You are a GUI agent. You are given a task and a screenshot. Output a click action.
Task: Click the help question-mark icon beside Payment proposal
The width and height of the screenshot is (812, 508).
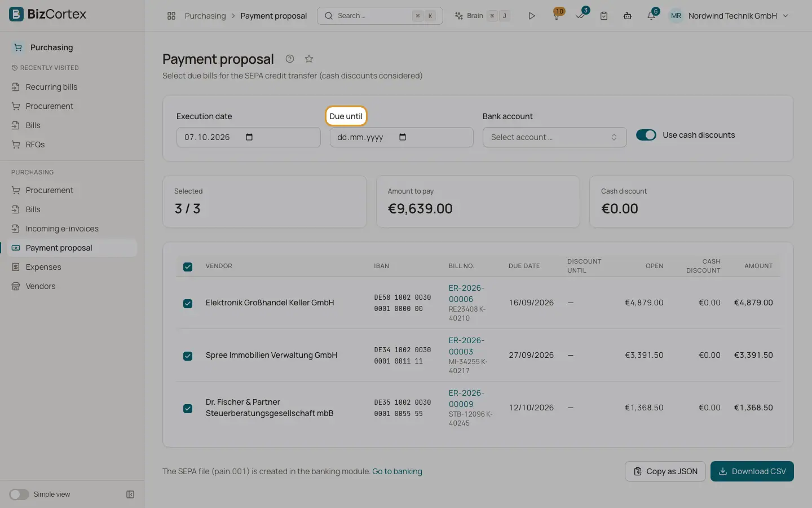290,59
